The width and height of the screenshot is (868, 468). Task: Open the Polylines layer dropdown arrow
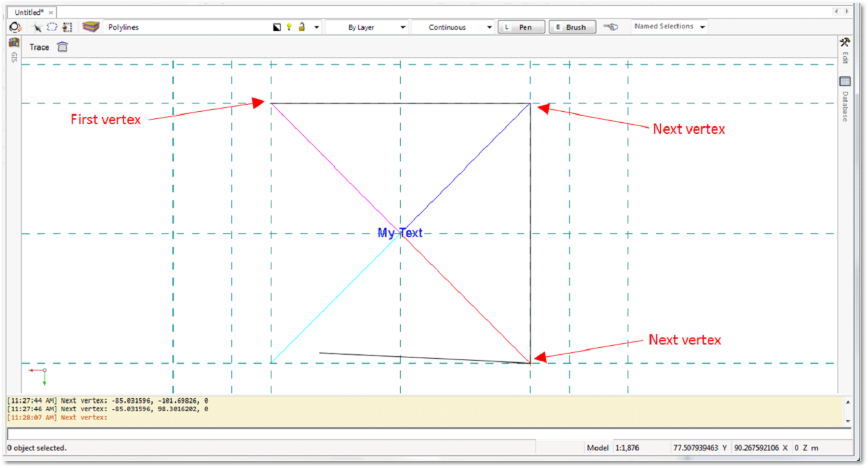[317, 28]
